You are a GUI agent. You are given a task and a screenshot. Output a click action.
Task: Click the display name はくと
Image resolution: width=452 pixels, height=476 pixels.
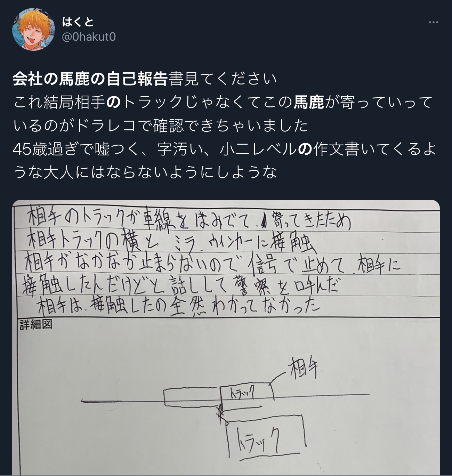78,22
